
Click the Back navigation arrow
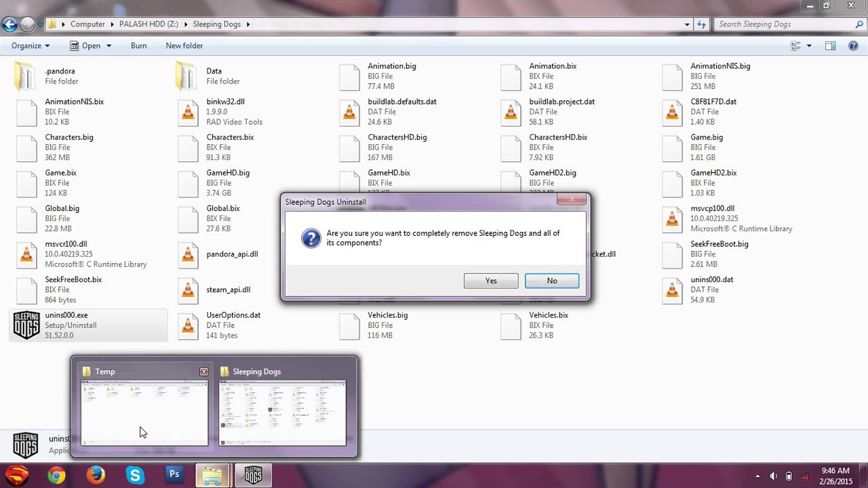click(9, 24)
